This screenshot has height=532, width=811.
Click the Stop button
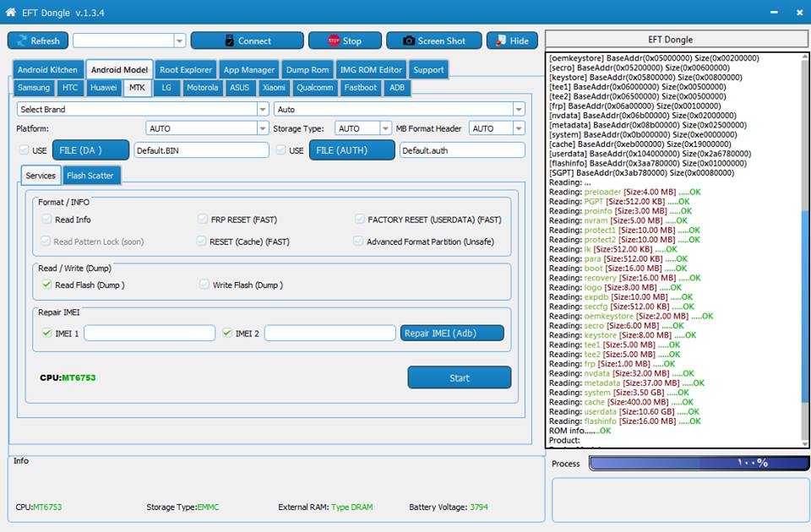click(x=345, y=41)
